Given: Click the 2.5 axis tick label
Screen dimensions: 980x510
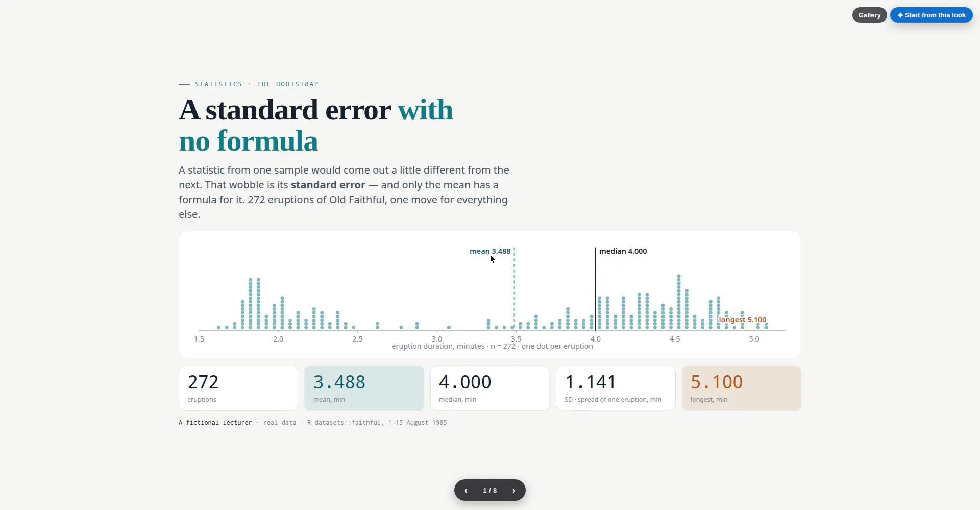Looking at the screenshot, I should (x=358, y=339).
